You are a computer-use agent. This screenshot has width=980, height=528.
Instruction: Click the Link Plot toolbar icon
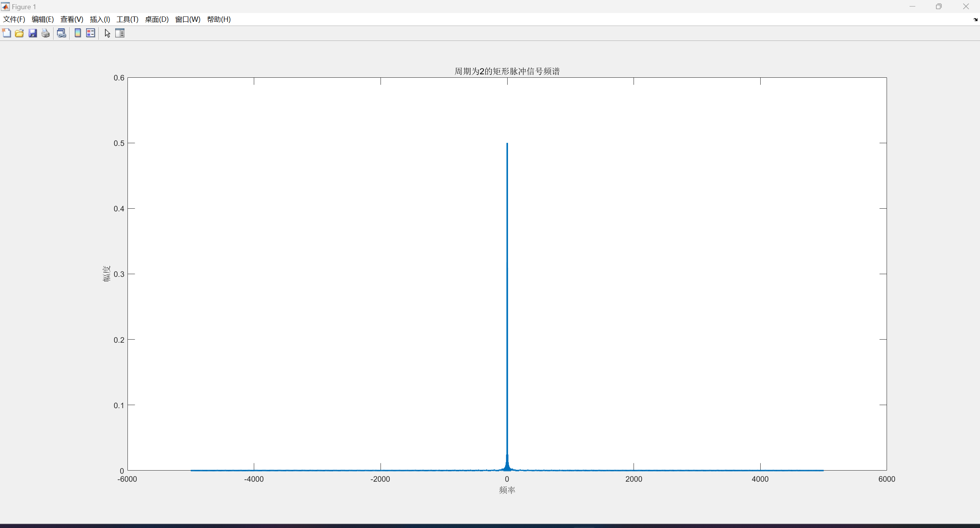tap(61, 33)
